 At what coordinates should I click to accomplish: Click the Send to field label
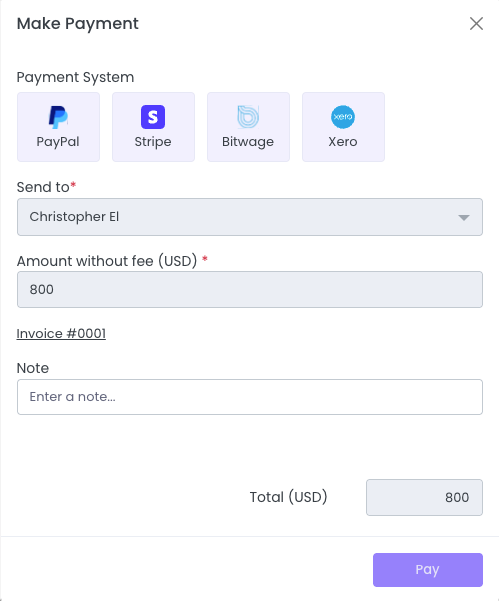(x=43, y=187)
